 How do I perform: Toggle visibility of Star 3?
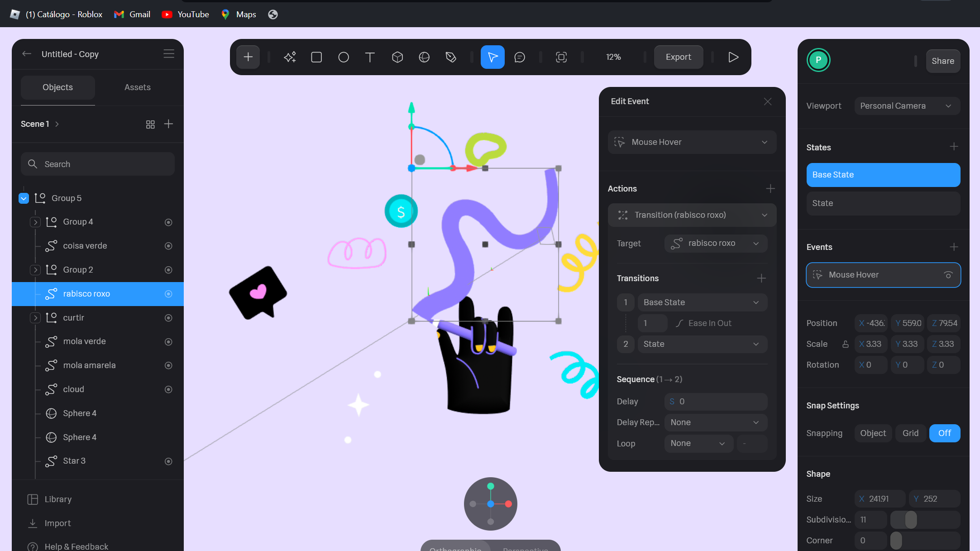click(168, 461)
